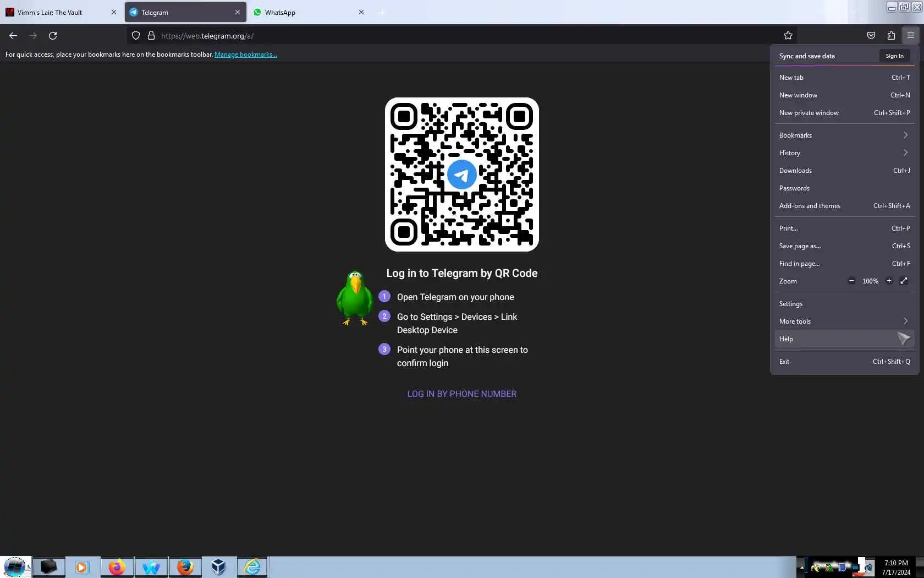Open the taskbar clock showing 7:10 PM

[x=896, y=568]
